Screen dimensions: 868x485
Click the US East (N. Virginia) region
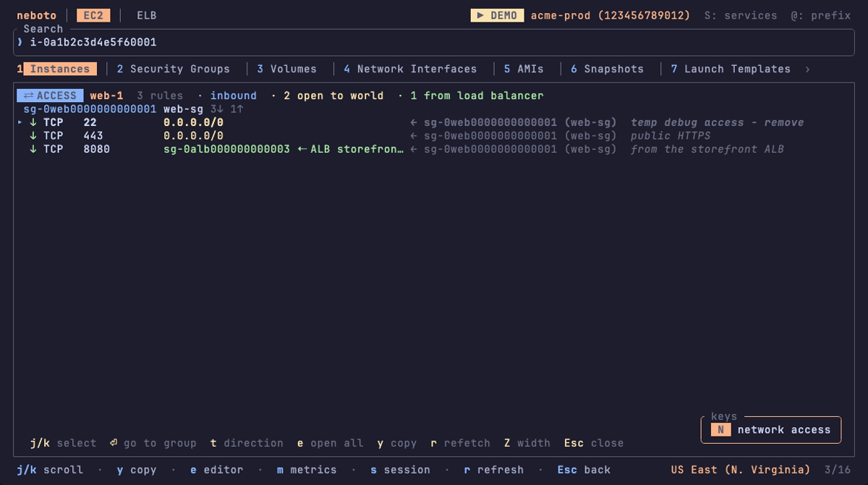coord(740,470)
